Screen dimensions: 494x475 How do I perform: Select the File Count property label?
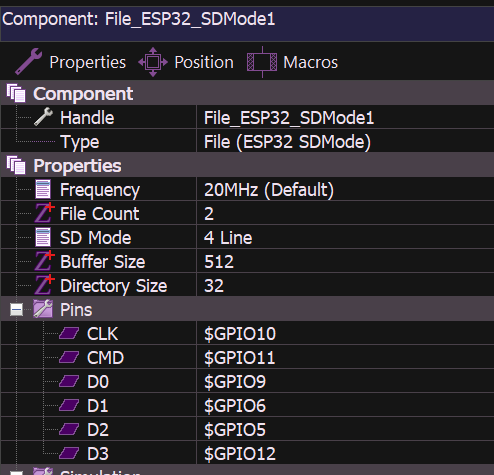point(99,214)
